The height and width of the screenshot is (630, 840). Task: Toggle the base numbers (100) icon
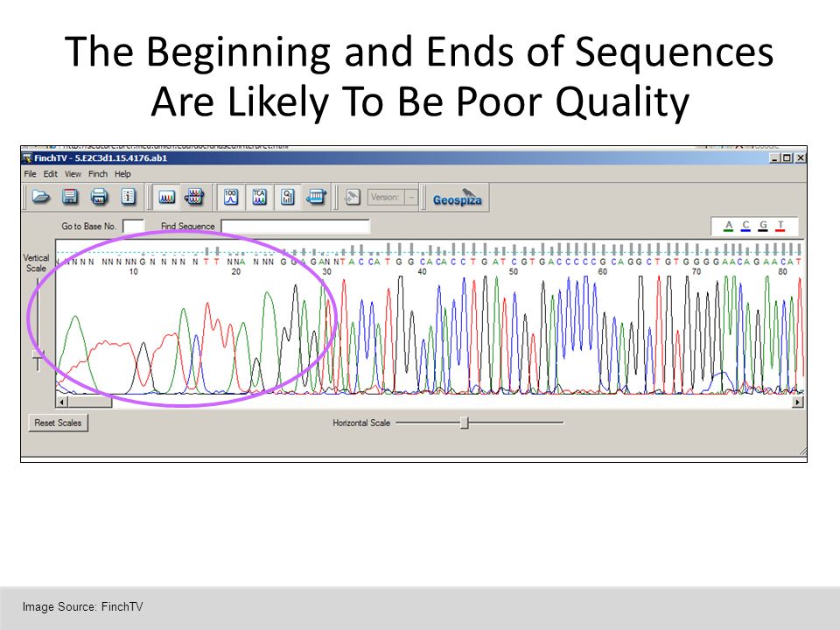point(231,197)
